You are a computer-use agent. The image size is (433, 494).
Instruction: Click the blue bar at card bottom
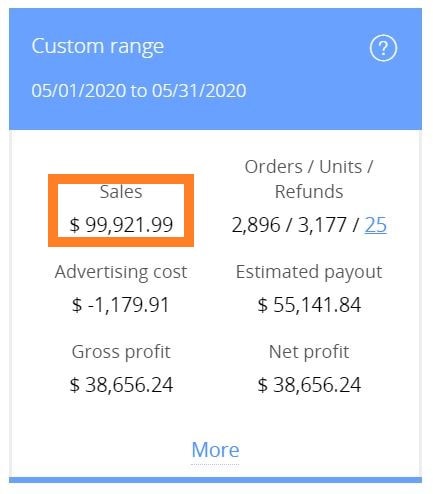coord(215,480)
